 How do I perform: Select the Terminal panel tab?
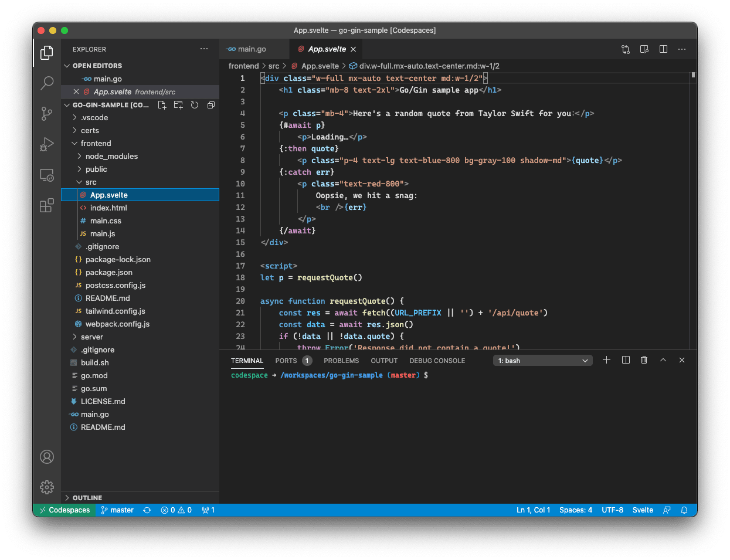[x=247, y=361]
